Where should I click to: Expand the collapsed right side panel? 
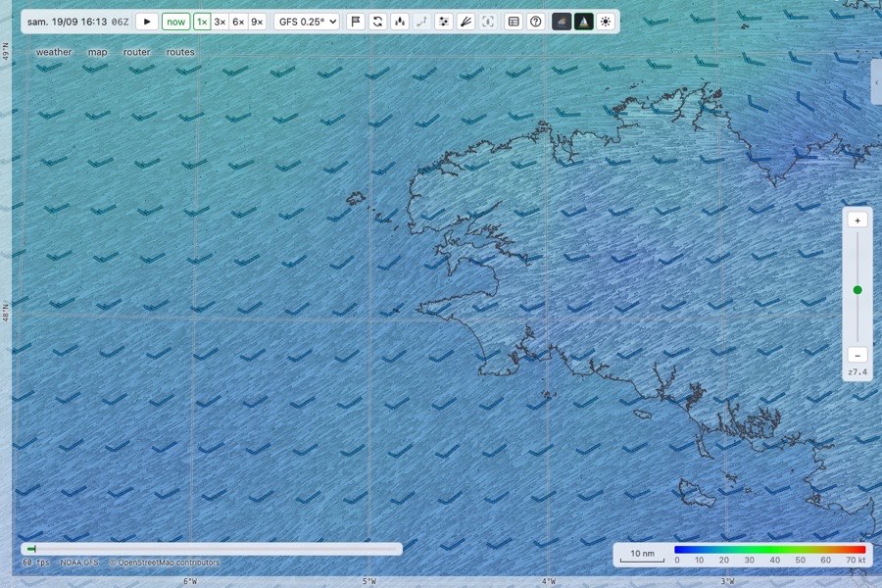coord(876,82)
